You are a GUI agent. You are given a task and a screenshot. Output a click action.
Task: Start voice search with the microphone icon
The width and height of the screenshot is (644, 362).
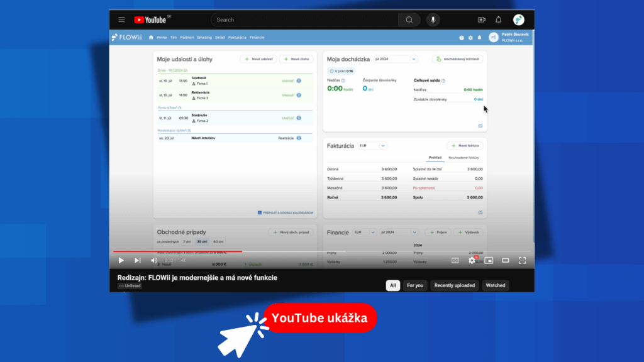point(433,19)
